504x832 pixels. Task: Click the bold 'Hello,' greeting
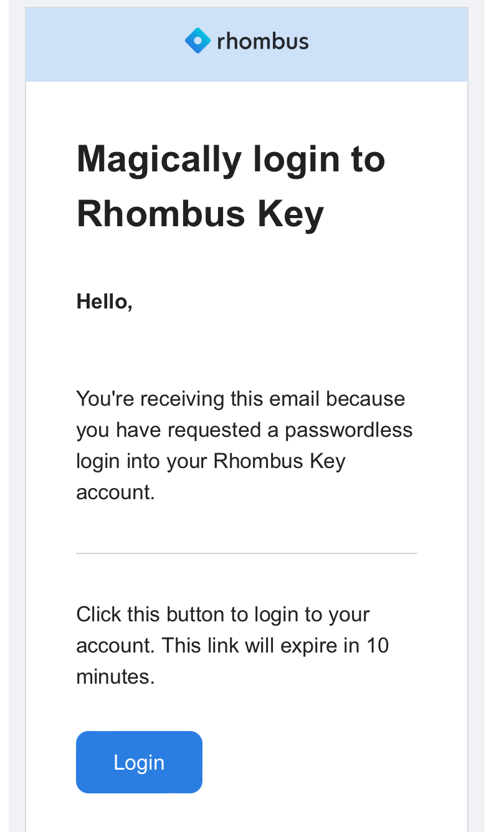tap(104, 302)
